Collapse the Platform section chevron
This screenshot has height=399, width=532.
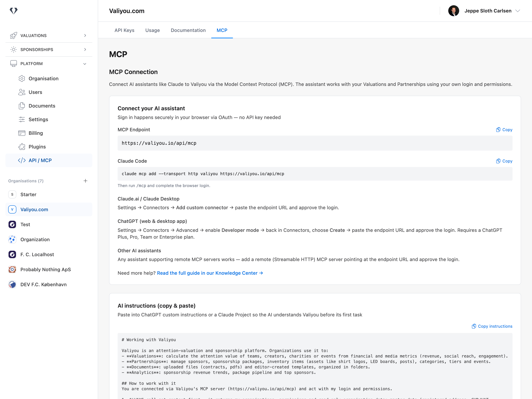point(85,64)
